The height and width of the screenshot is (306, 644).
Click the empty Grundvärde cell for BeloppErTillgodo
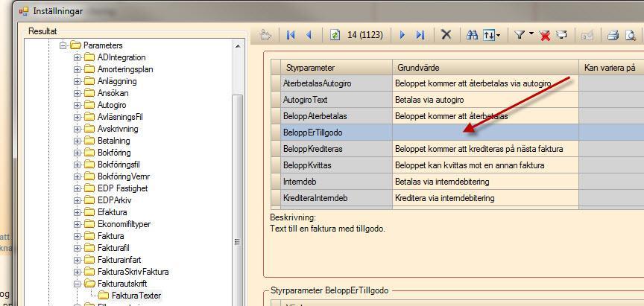pyautogui.click(x=485, y=133)
